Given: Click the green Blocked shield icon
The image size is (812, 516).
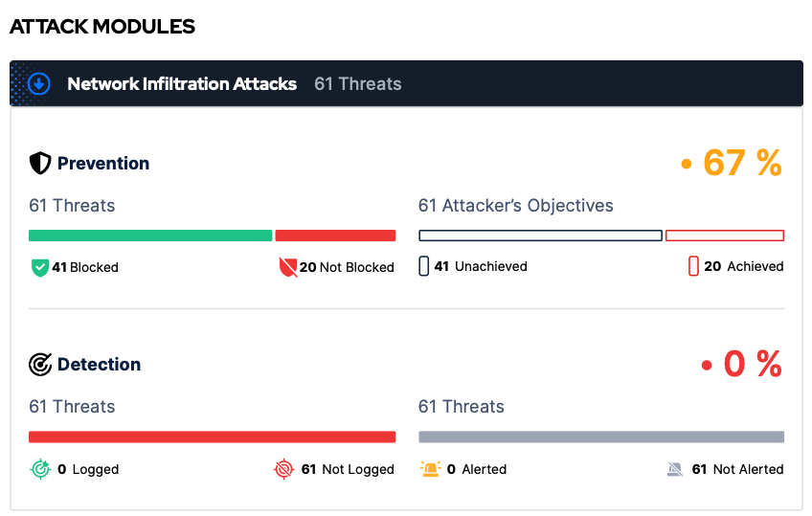Looking at the screenshot, I should [x=40, y=268].
